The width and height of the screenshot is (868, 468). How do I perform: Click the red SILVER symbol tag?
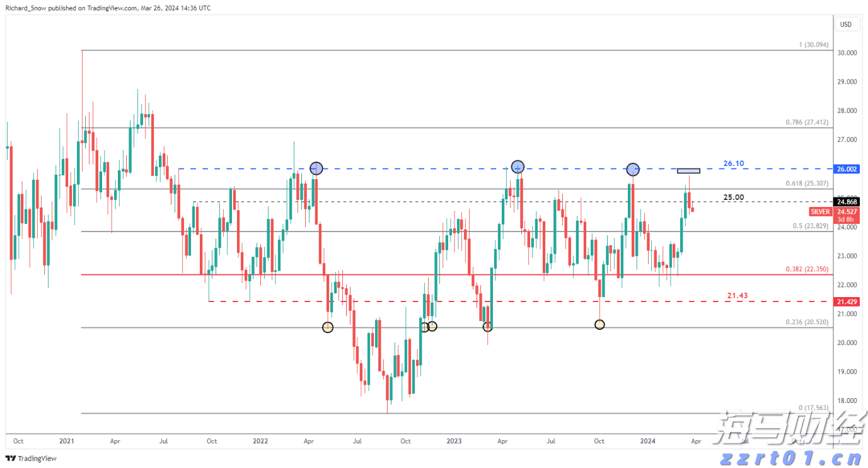(820, 212)
